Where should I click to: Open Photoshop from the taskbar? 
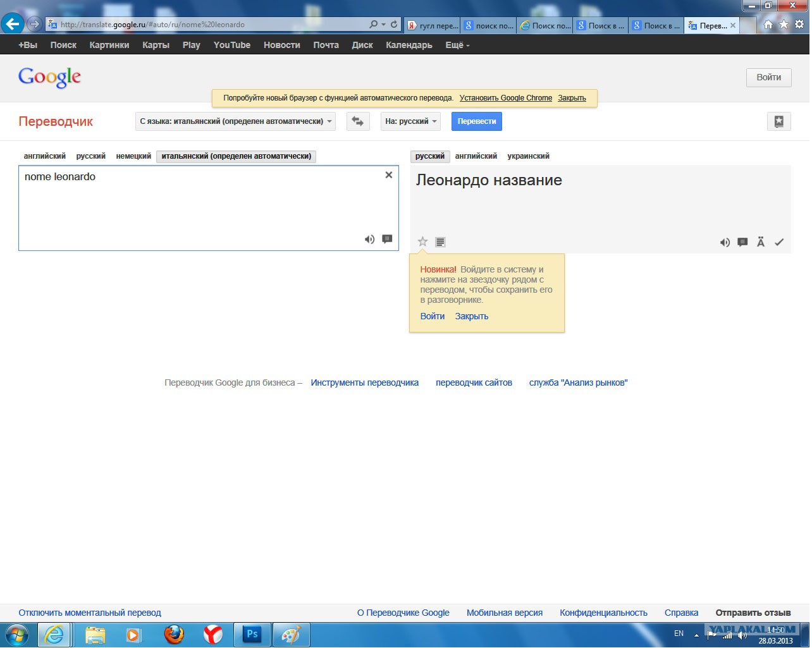click(252, 635)
